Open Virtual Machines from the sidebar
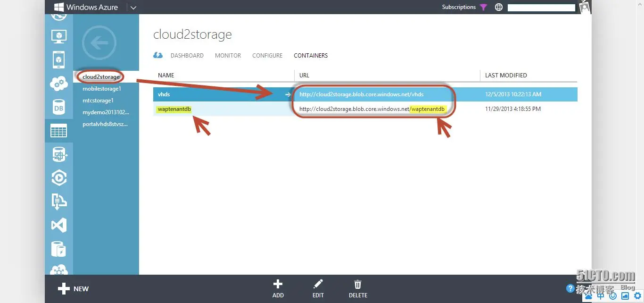644x303 pixels. (x=59, y=36)
